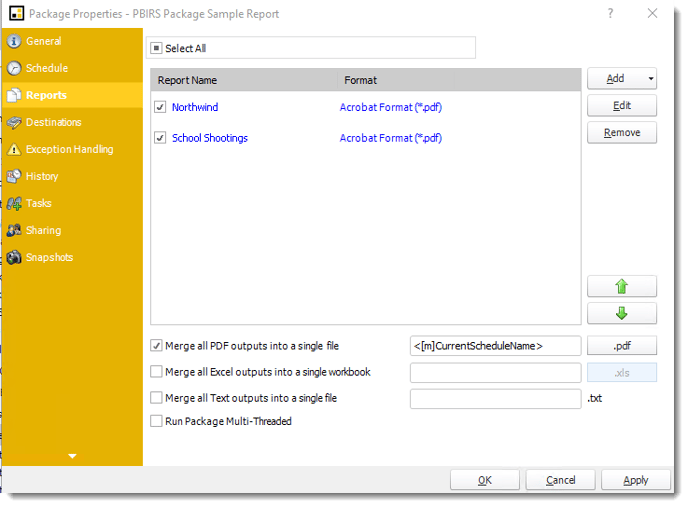Click the Remove button
This screenshot has width=688, height=507.
pos(621,133)
